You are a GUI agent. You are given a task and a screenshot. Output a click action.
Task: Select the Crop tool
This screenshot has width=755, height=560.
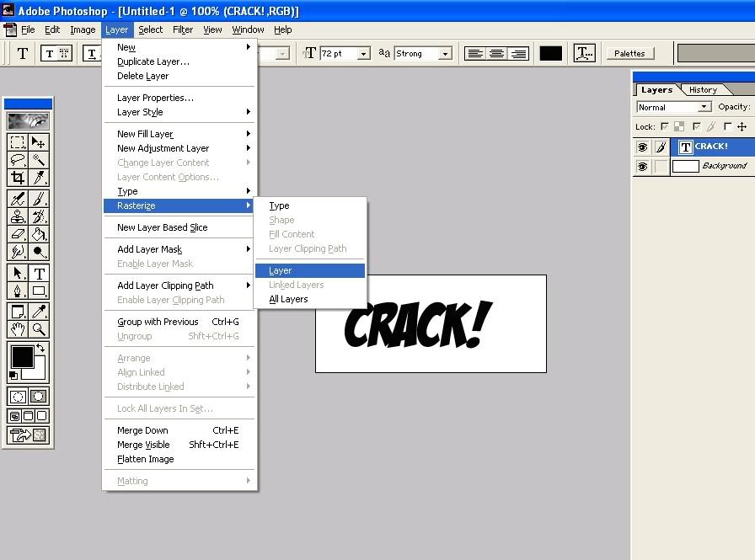18,178
